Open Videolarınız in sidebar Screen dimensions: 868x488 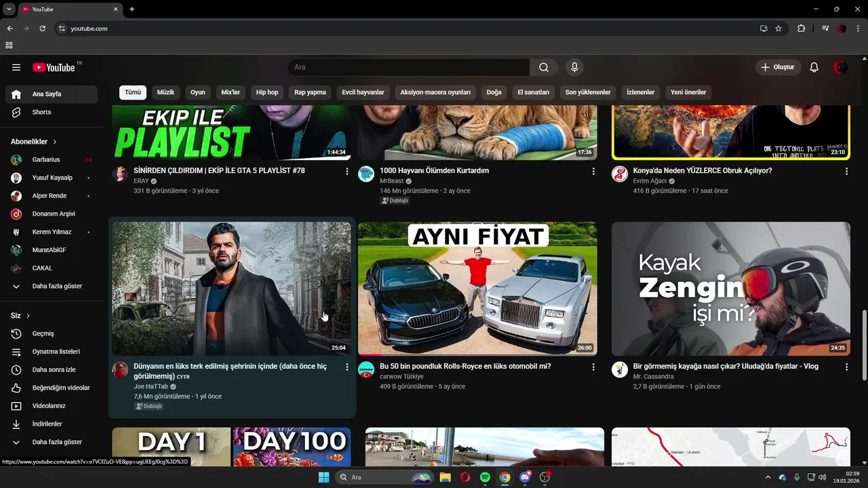click(52, 406)
